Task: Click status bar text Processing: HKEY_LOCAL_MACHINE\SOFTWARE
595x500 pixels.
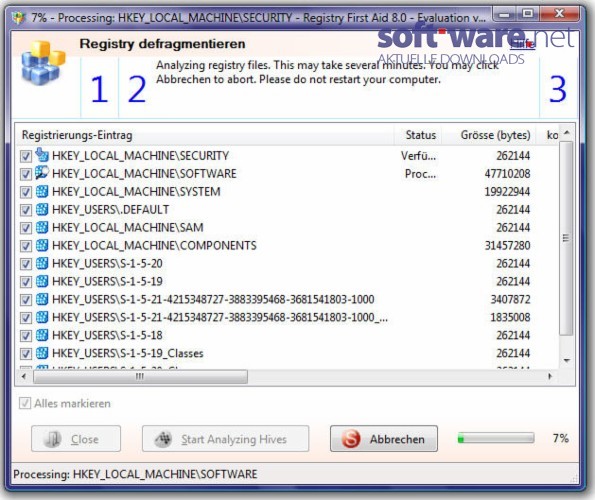Action: tap(135, 474)
